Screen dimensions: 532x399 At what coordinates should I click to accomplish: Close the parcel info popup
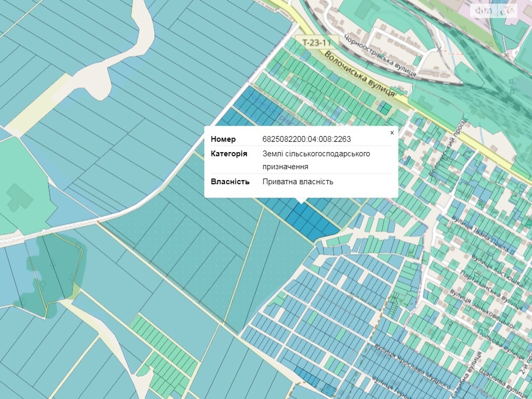pos(392,133)
